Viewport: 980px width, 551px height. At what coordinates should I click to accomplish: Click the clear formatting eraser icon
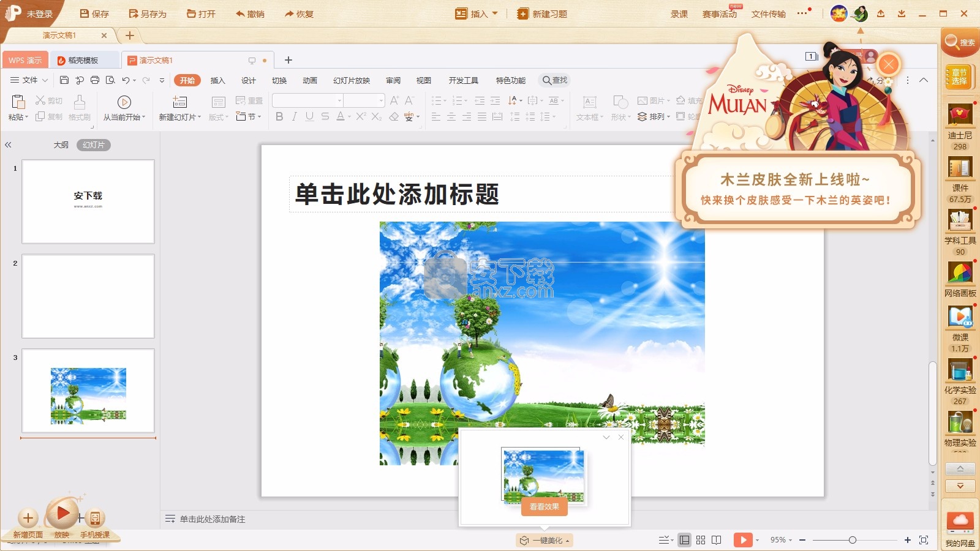tap(394, 116)
